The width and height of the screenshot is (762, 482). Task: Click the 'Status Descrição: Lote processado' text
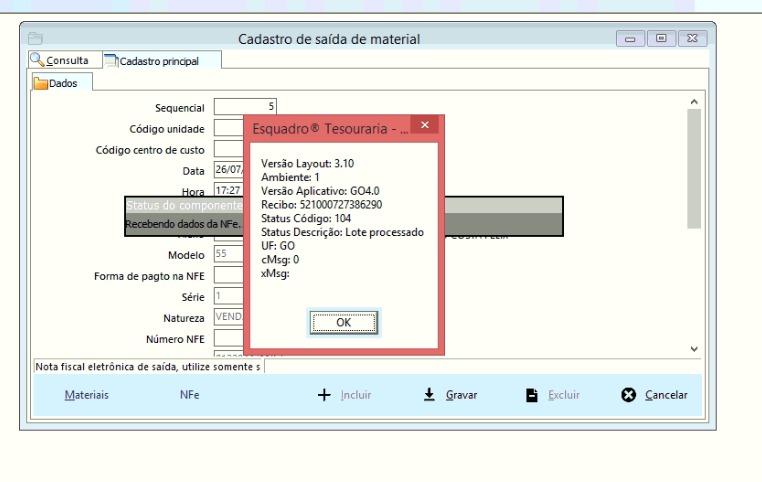pos(342,232)
